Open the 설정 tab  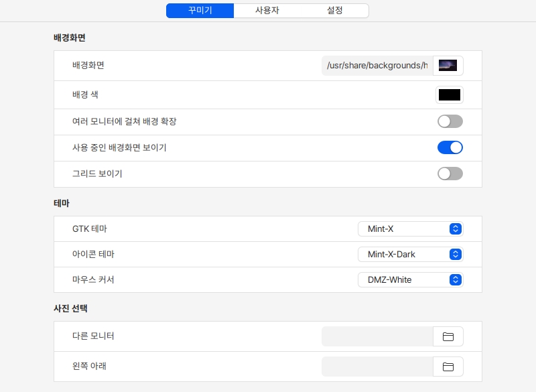(335, 11)
